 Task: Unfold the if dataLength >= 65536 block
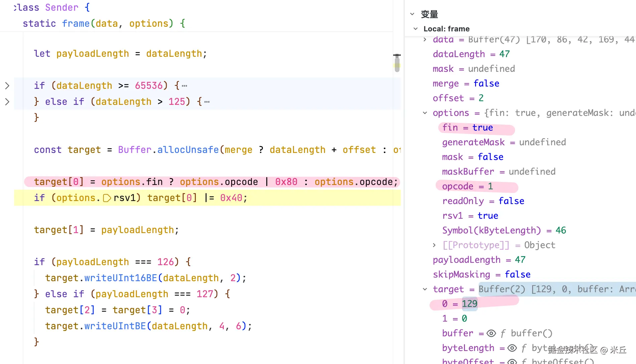pyautogui.click(x=7, y=86)
